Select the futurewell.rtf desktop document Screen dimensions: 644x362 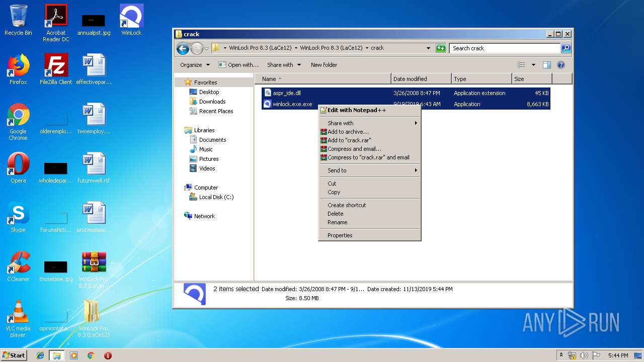(x=94, y=168)
